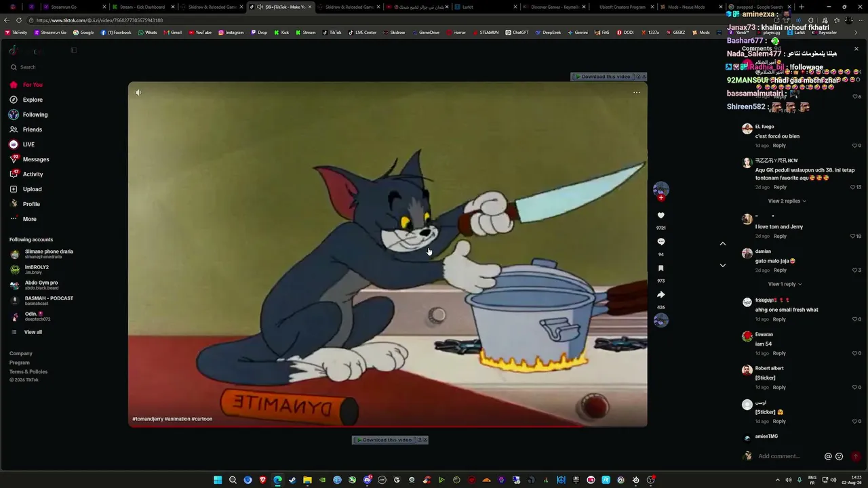This screenshot has width=868, height=488.
Task: Open the spinning sound disc icon
Action: click(x=661, y=321)
